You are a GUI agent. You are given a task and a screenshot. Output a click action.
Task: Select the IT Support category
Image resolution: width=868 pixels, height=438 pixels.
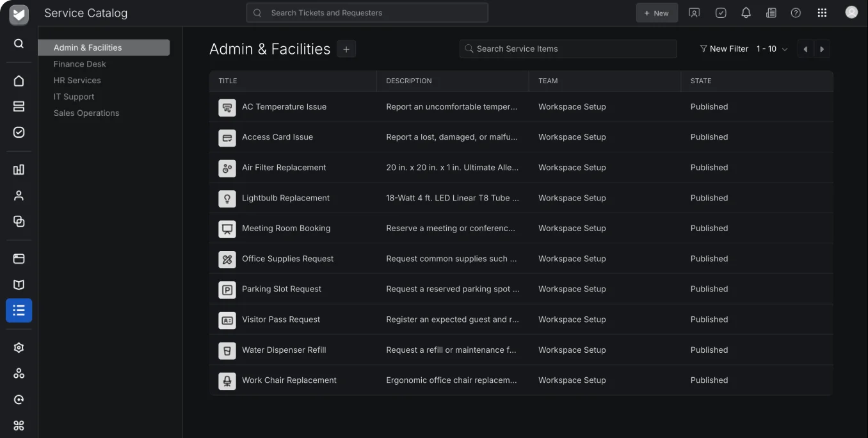tap(74, 97)
